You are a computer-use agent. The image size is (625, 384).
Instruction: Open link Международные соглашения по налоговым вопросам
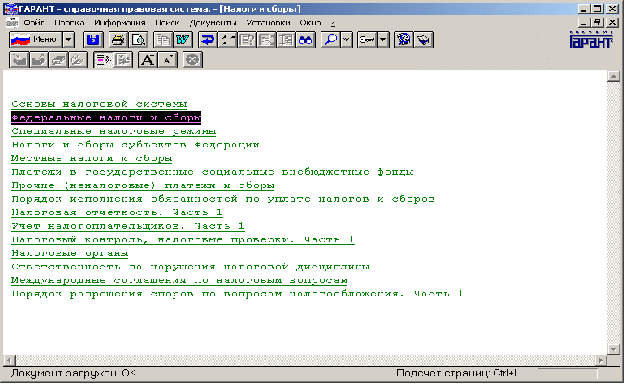tap(179, 281)
